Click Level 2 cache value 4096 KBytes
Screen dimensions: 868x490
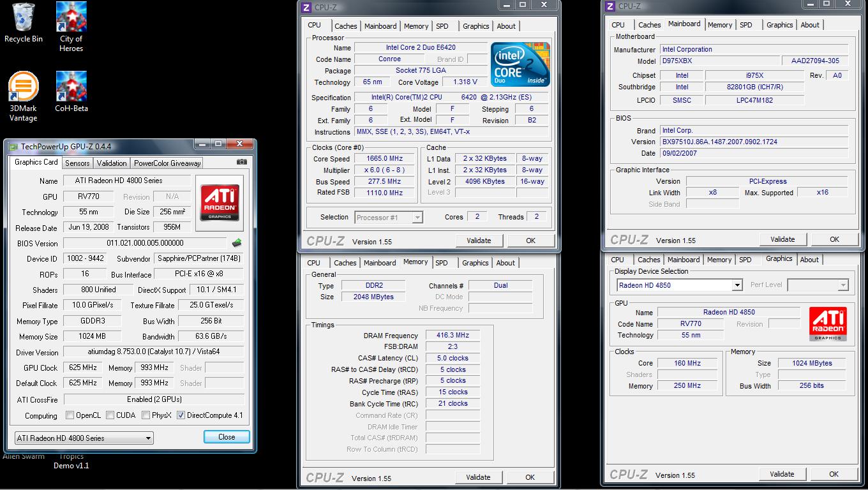pyautogui.click(x=485, y=182)
